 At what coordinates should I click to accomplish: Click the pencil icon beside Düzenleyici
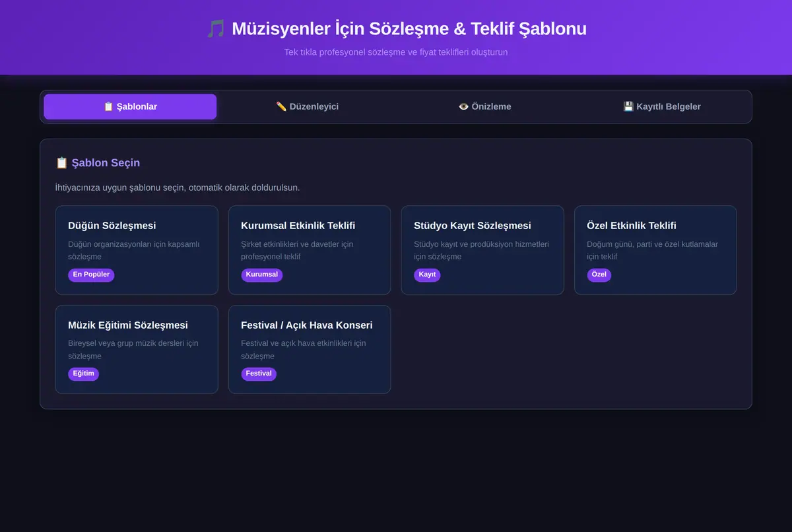tap(281, 106)
